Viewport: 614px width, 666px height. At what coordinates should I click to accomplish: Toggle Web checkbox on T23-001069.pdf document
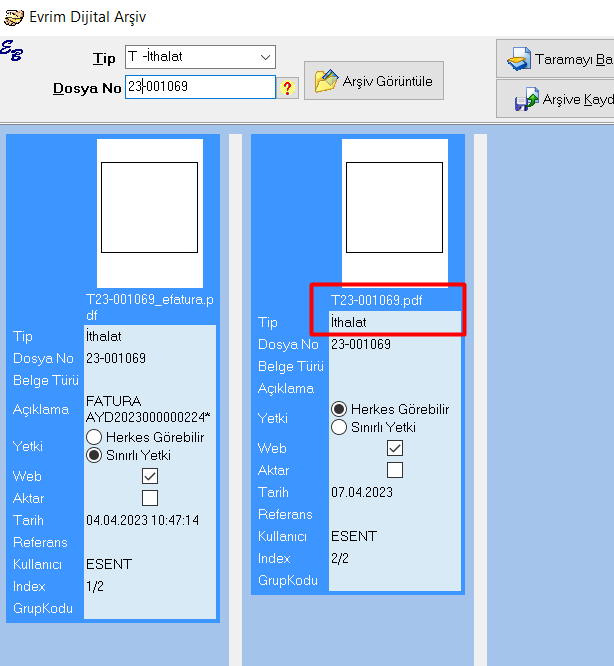[x=395, y=448]
